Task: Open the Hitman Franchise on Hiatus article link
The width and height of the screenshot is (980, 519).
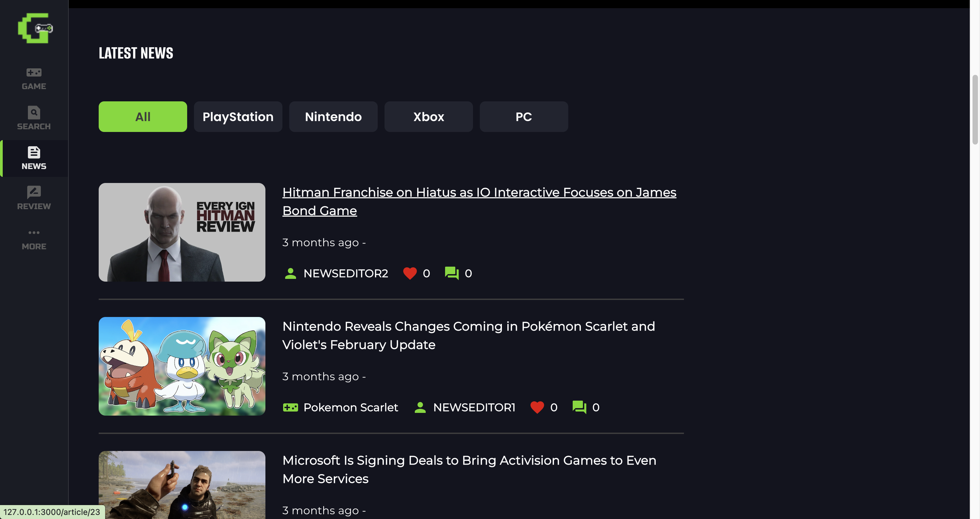Action: coord(479,202)
